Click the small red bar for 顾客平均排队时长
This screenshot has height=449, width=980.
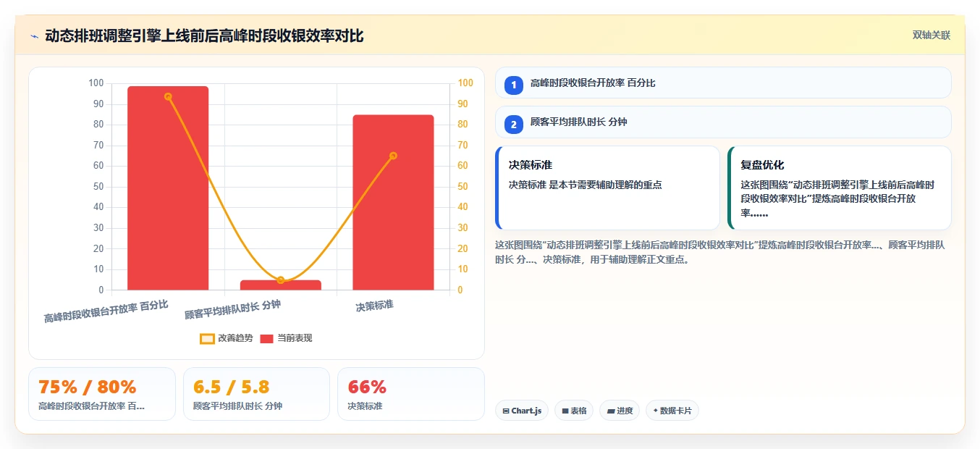tap(281, 285)
